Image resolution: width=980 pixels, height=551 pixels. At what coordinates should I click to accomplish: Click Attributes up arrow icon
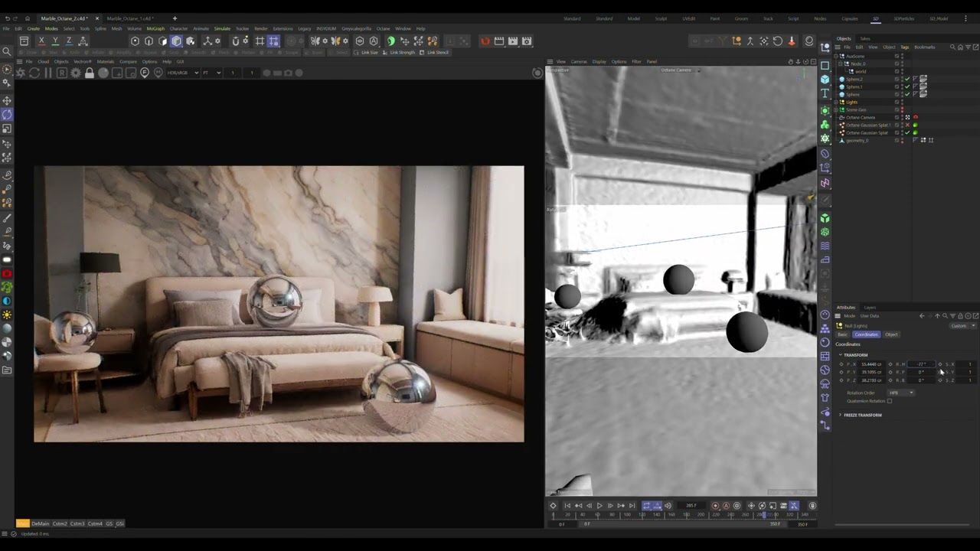(x=937, y=316)
